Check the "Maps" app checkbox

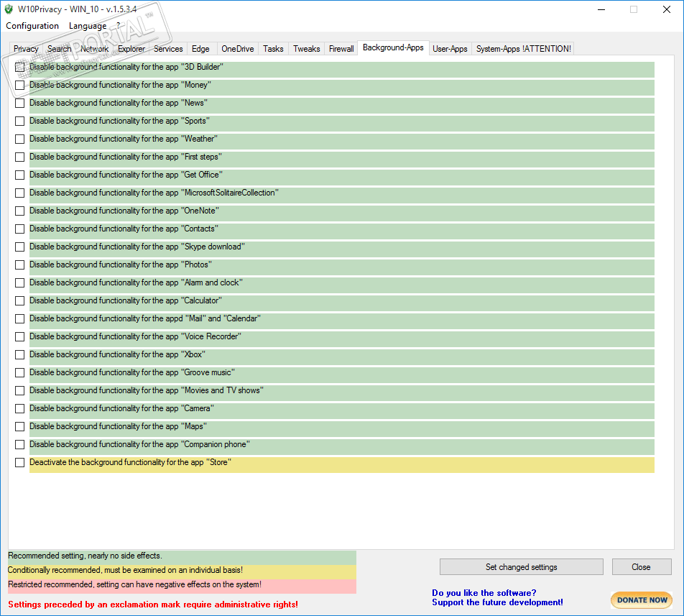(19, 427)
